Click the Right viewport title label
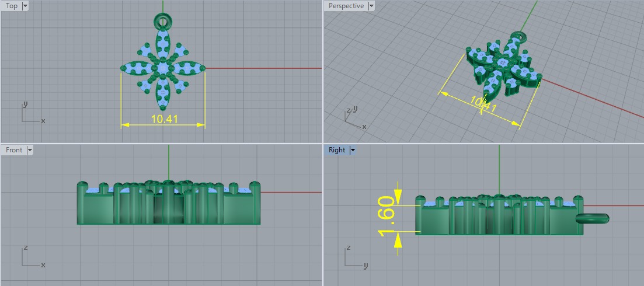 point(337,150)
